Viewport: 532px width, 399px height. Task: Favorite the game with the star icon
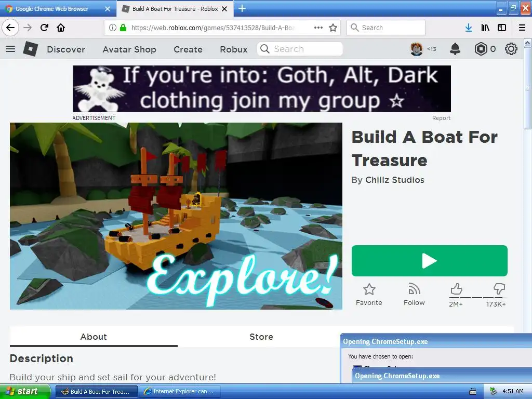pyautogui.click(x=369, y=289)
